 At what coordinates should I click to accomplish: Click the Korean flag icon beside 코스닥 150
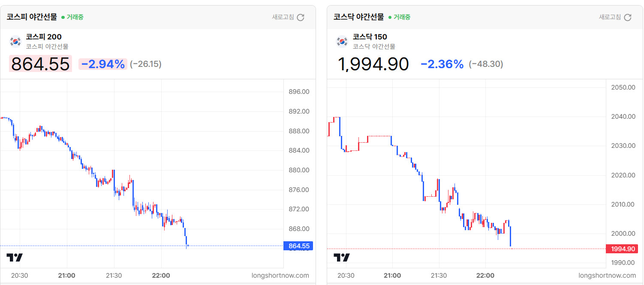342,41
